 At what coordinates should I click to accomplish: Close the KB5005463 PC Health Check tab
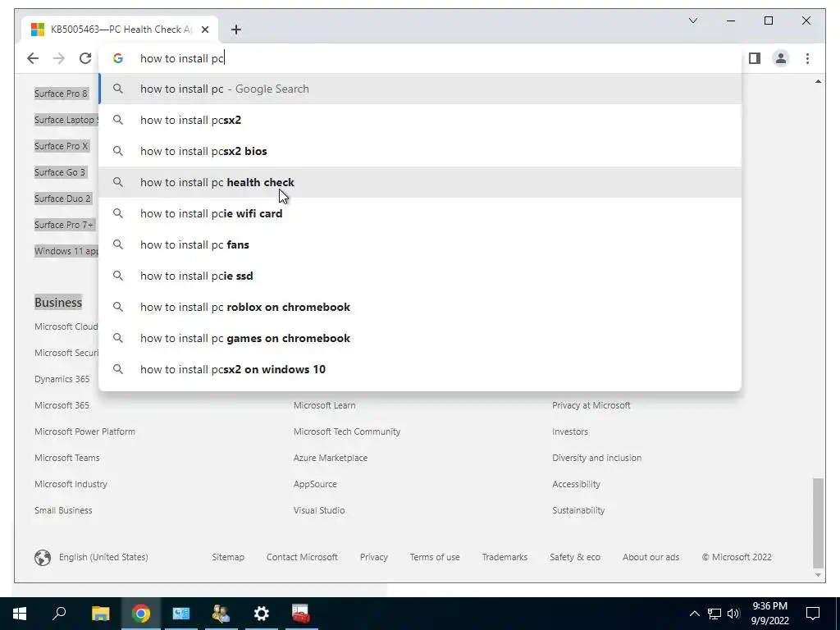point(204,30)
